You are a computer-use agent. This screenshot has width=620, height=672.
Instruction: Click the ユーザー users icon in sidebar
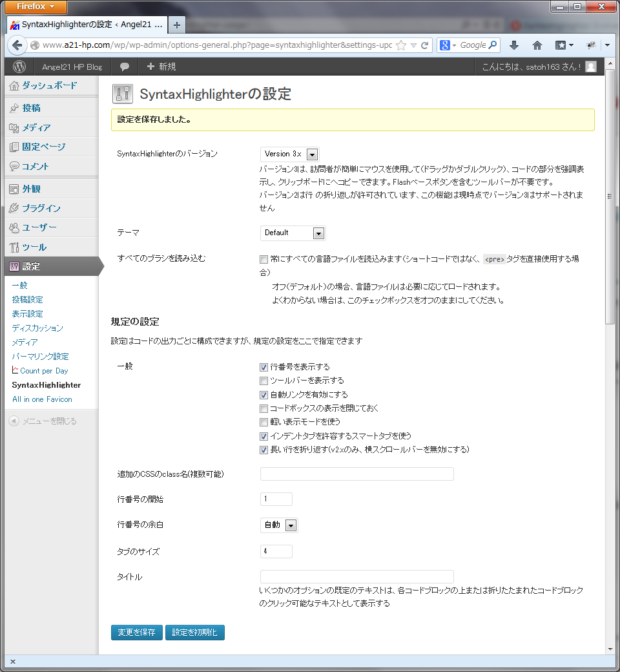[14, 227]
